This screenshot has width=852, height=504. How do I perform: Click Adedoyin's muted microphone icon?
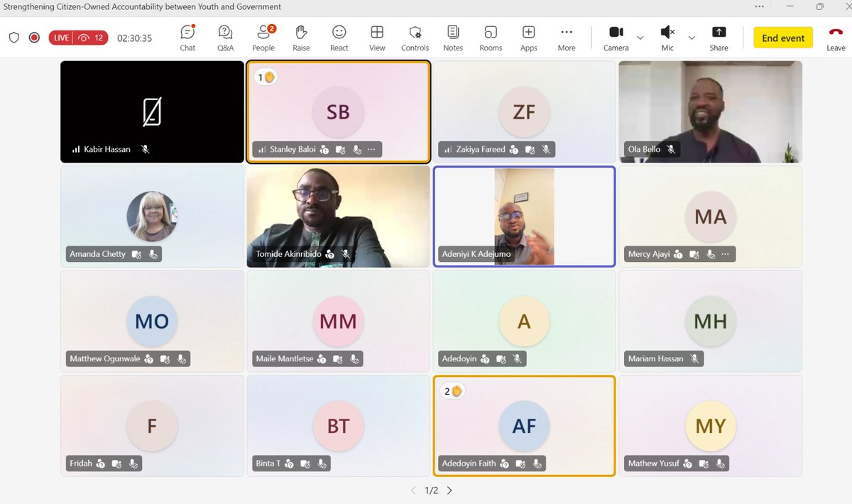point(518,359)
